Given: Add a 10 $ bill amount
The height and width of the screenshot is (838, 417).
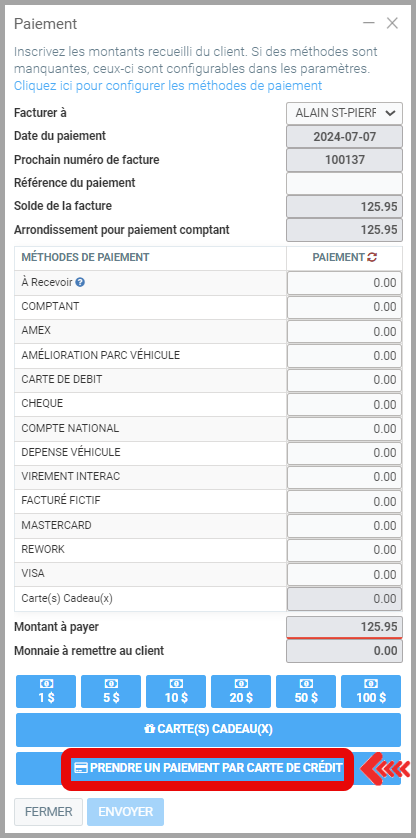Looking at the screenshot, I should (176, 691).
